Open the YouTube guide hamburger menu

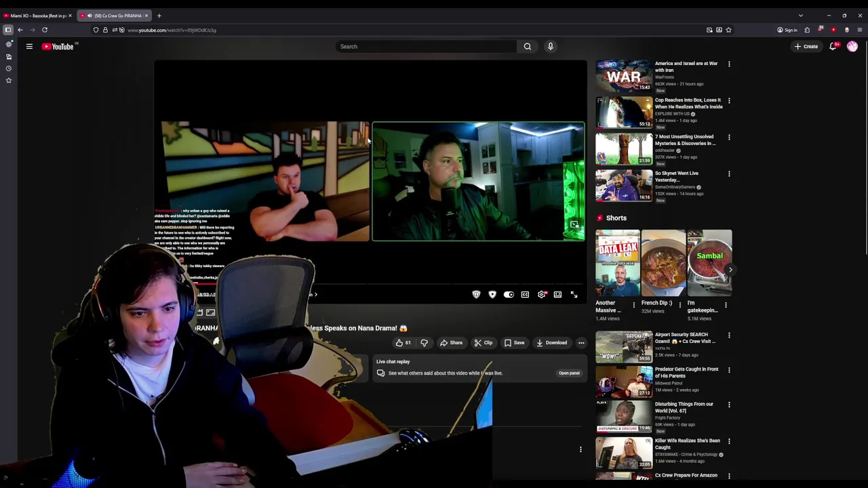[29, 46]
